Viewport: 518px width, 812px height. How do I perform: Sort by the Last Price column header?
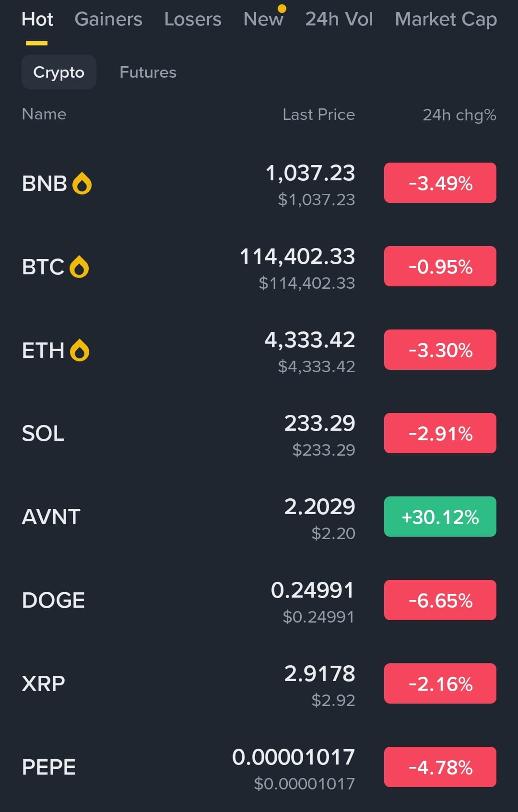(319, 115)
